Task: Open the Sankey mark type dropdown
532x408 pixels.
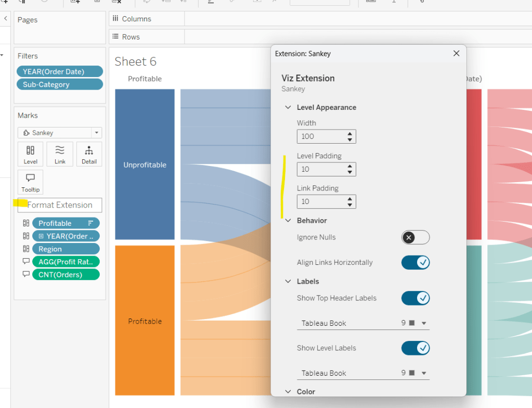Action: (x=96, y=133)
